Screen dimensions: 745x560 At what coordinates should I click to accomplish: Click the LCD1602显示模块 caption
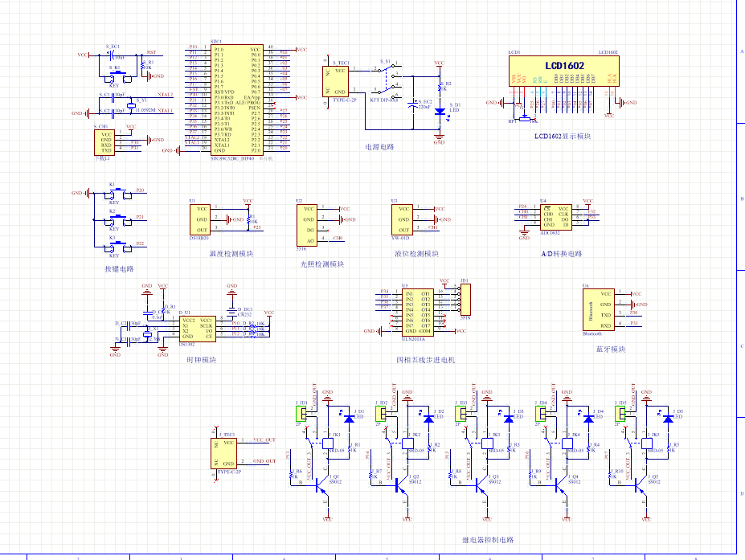[x=562, y=137]
